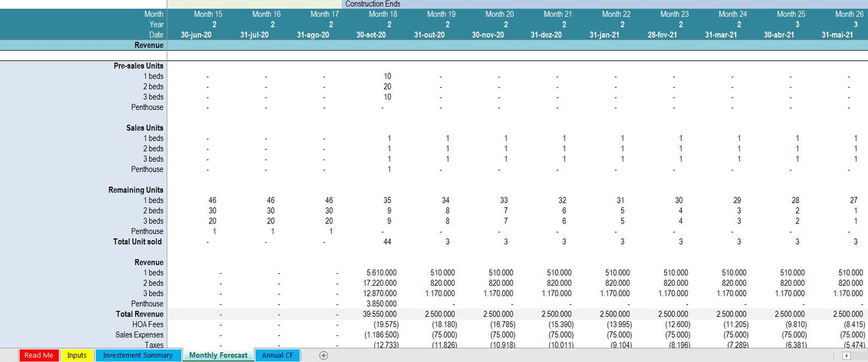Click the Remaining Units row label

click(x=136, y=190)
